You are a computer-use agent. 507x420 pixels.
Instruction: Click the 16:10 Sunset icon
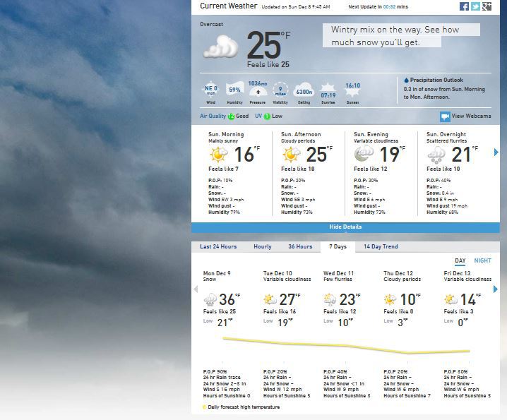[352, 90]
